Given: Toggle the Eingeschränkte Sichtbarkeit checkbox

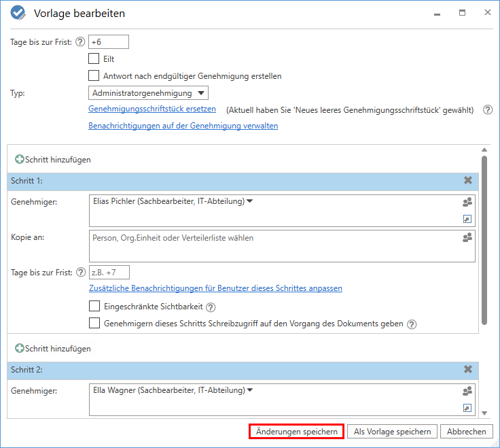Looking at the screenshot, I should (94, 307).
